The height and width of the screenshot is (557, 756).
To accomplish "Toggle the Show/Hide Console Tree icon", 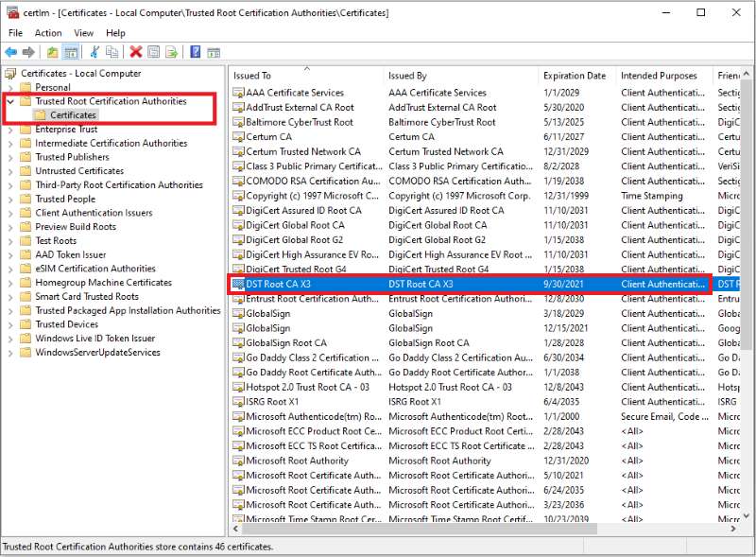I will coord(71,52).
